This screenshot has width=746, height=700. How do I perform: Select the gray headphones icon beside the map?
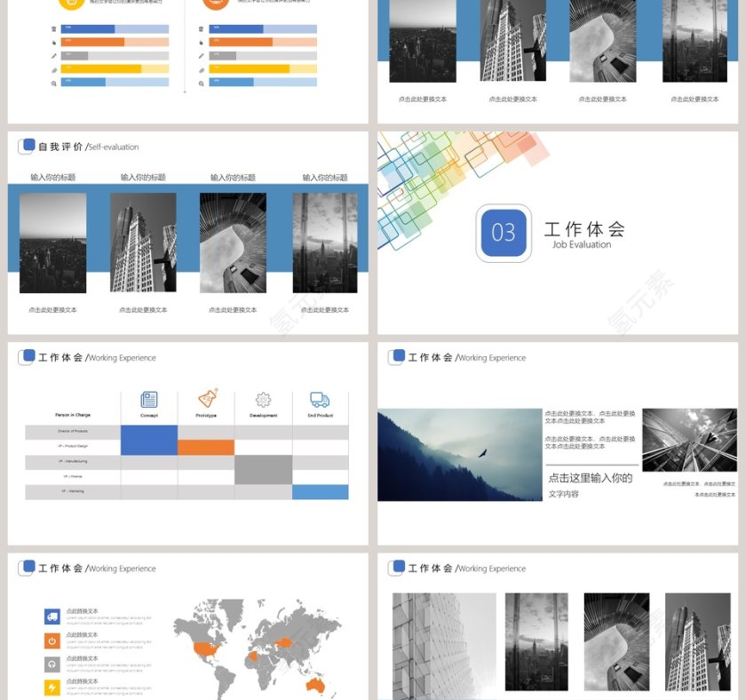[52, 664]
